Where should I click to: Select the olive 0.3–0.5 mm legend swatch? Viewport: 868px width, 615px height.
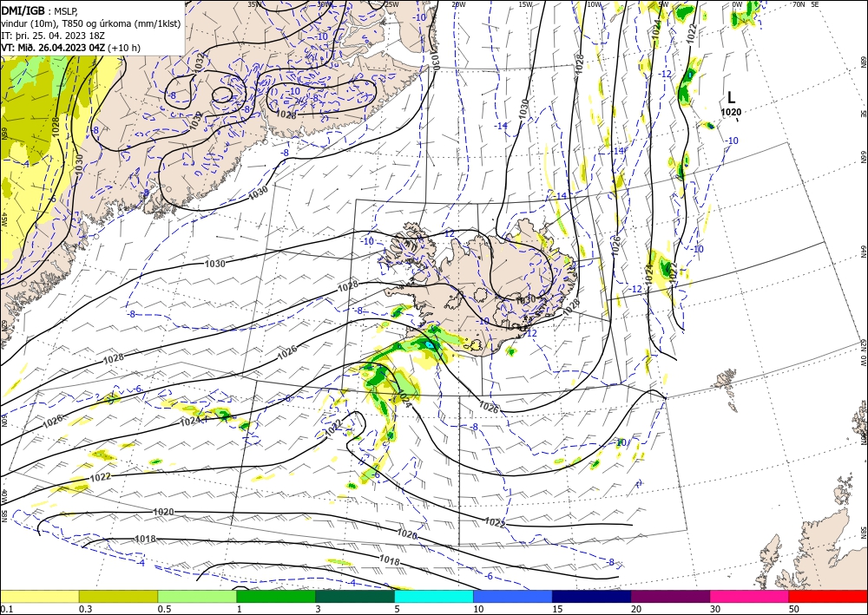118,596
